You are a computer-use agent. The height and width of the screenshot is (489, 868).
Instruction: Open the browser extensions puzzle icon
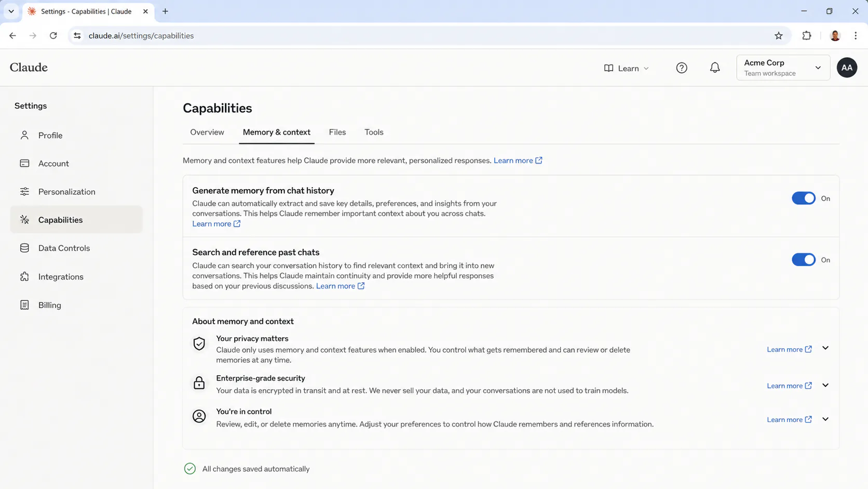[806, 36]
